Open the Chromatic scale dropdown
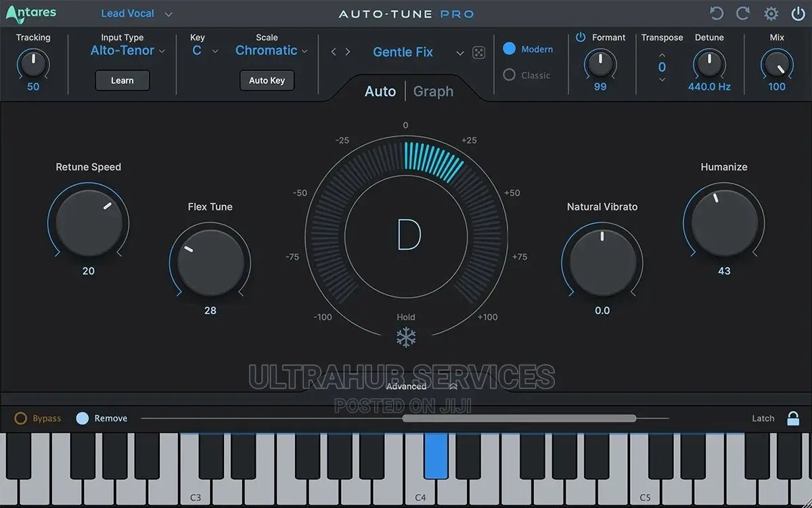Screen dimensions: 812x508 click(x=271, y=51)
